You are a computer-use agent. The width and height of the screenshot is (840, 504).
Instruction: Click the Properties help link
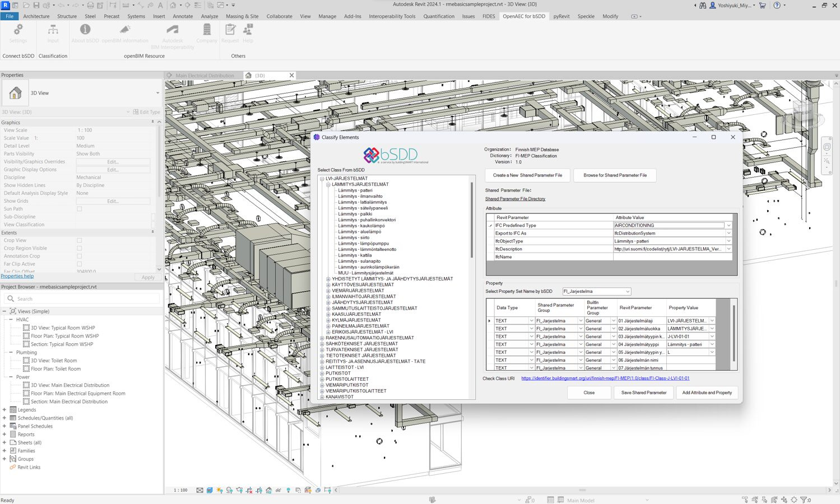(17, 276)
